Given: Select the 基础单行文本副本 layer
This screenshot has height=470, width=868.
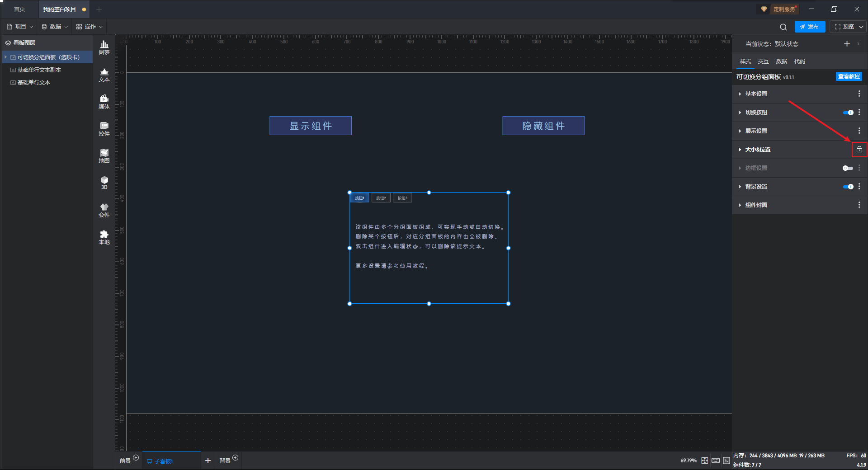Looking at the screenshot, I should [x=47, y=70].
